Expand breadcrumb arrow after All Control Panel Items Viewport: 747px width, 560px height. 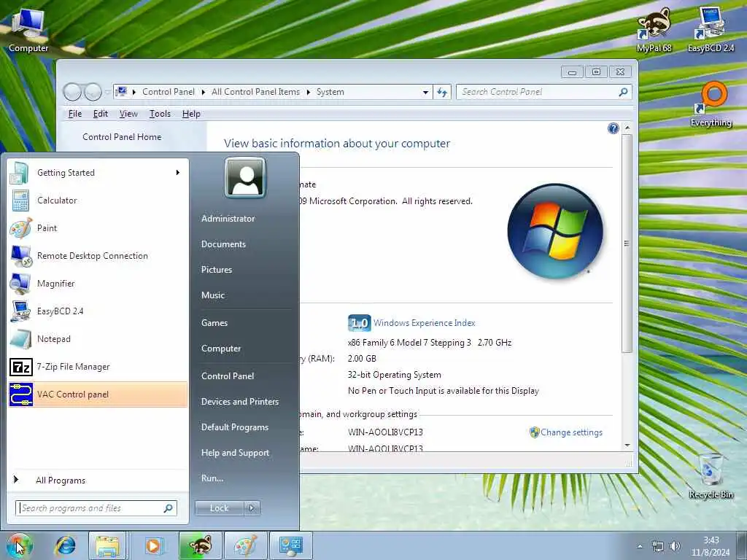pyautogui.click(x=309, y=92)
